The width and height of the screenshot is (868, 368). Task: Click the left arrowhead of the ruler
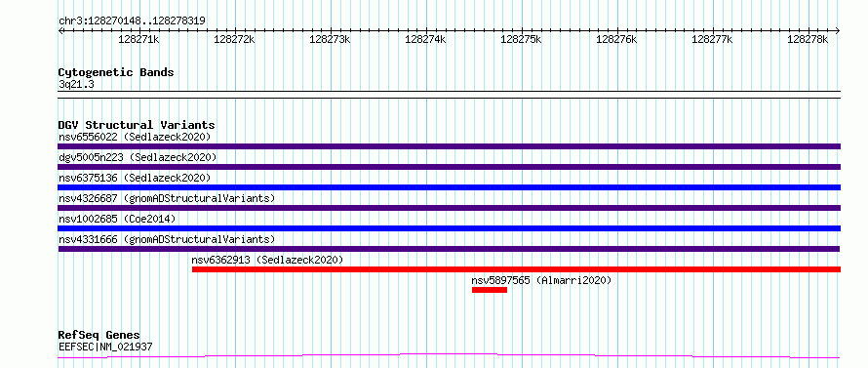(x=60, y=30)
